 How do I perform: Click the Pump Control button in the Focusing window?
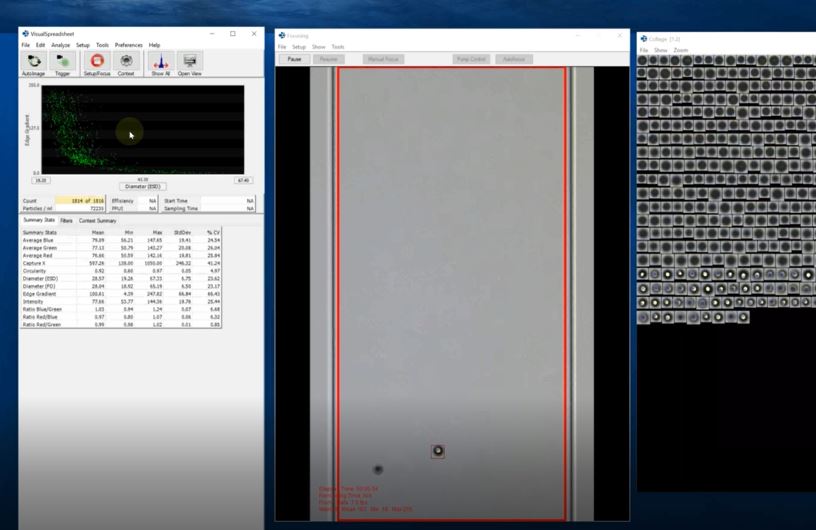471,59
